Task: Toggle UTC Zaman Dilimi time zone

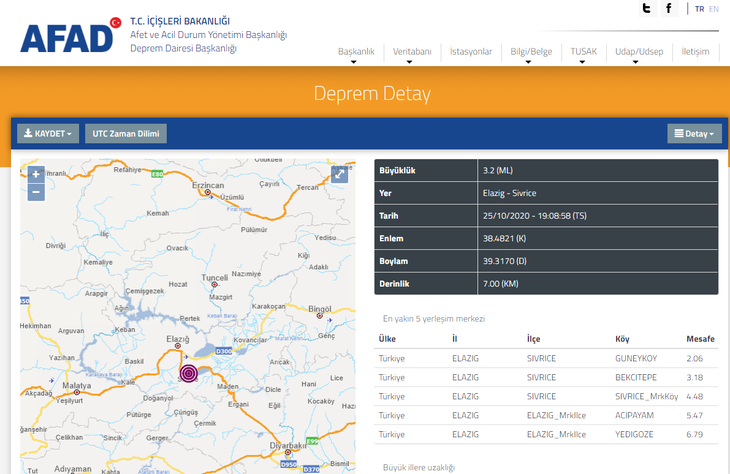Action: 126,133
